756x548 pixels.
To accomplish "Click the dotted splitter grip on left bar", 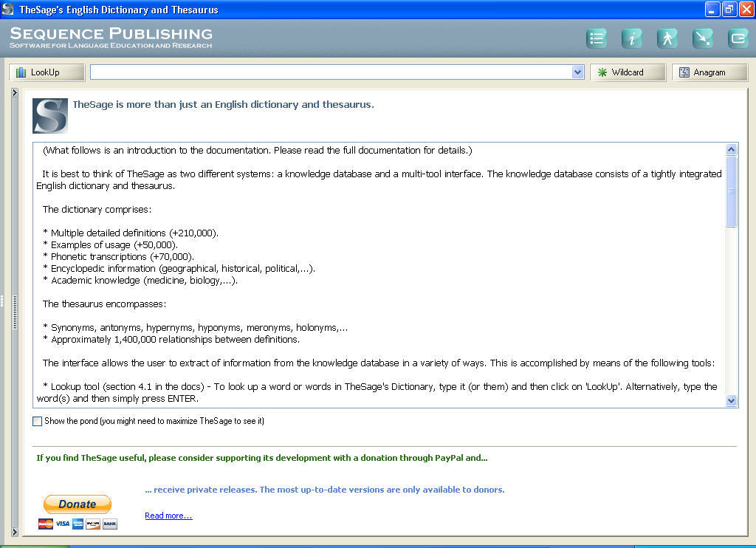I will click(x=15, y=312).
